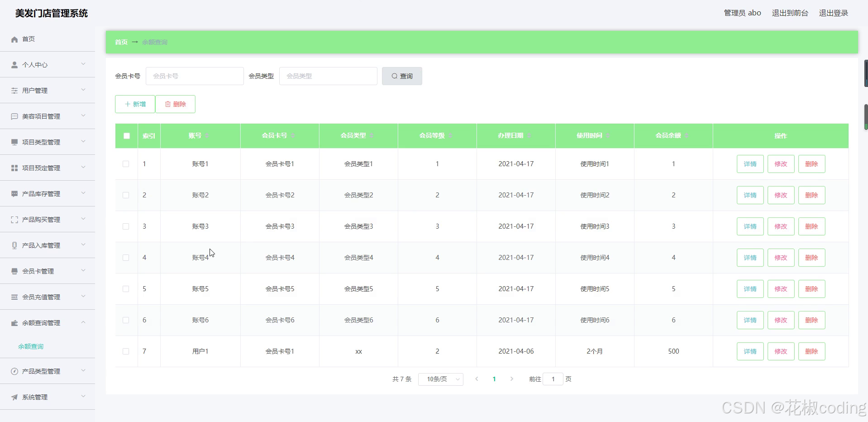Select 余额查询 submenu item

31,346
